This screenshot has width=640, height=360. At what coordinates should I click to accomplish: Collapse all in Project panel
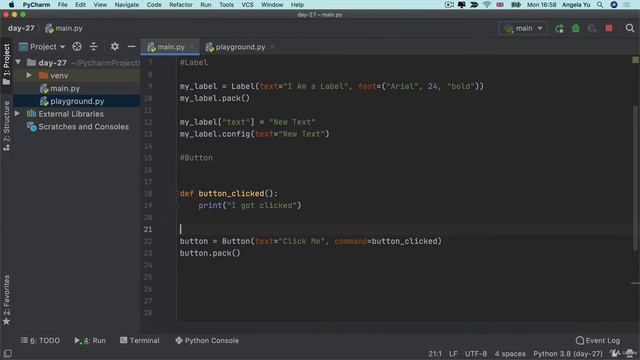point(94,47)
